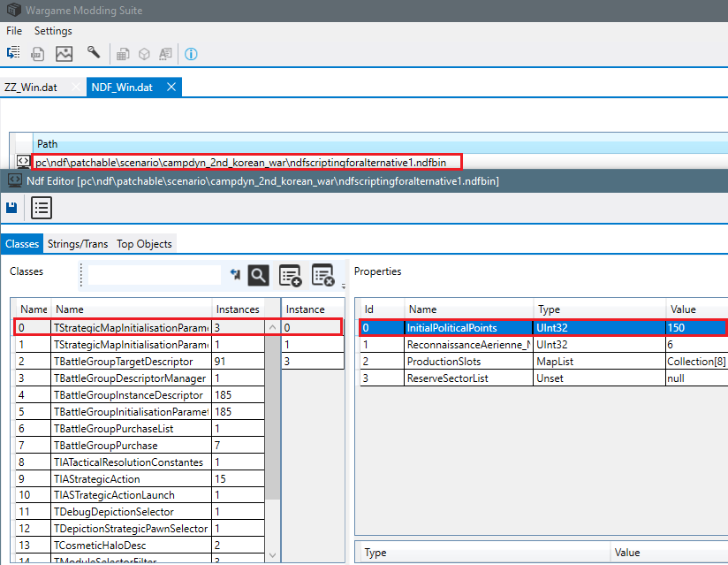This screenshot has width=728, height=565.
Task: Select the InitialPoliticalPoints property row
Action: [x=543, y=327]
